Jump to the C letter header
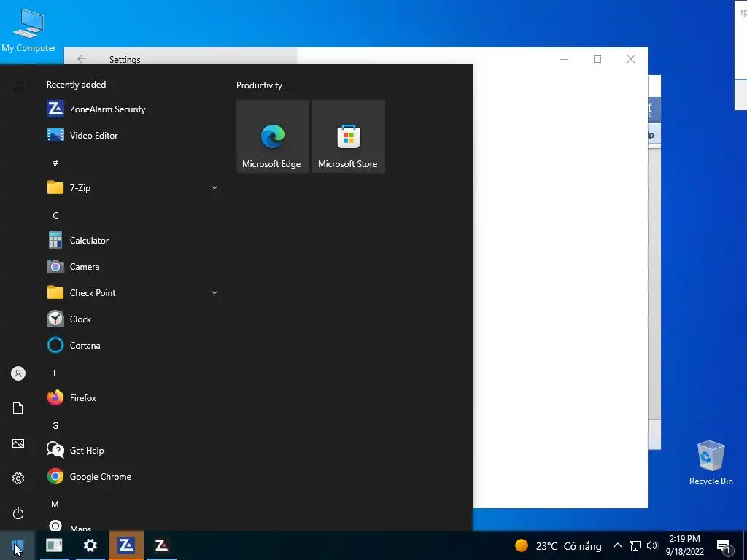Viewport: 747px width, 560px height. click(x=55, y=216)
